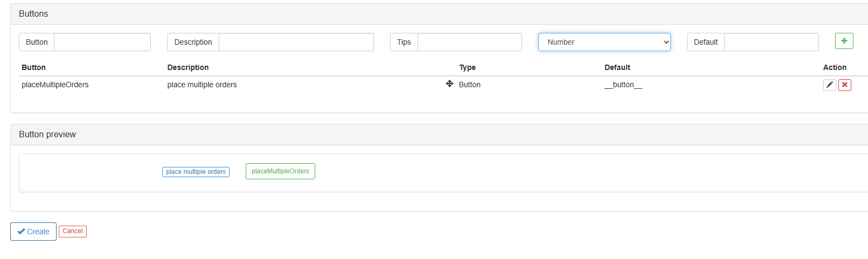Click the Default value input field
868x259 pixels.
point(771,42)
